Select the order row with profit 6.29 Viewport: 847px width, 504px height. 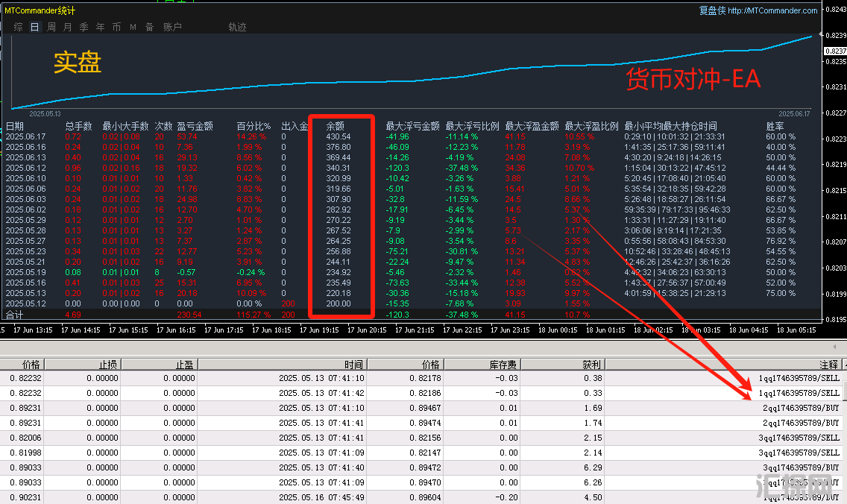(x=421, y=467)
